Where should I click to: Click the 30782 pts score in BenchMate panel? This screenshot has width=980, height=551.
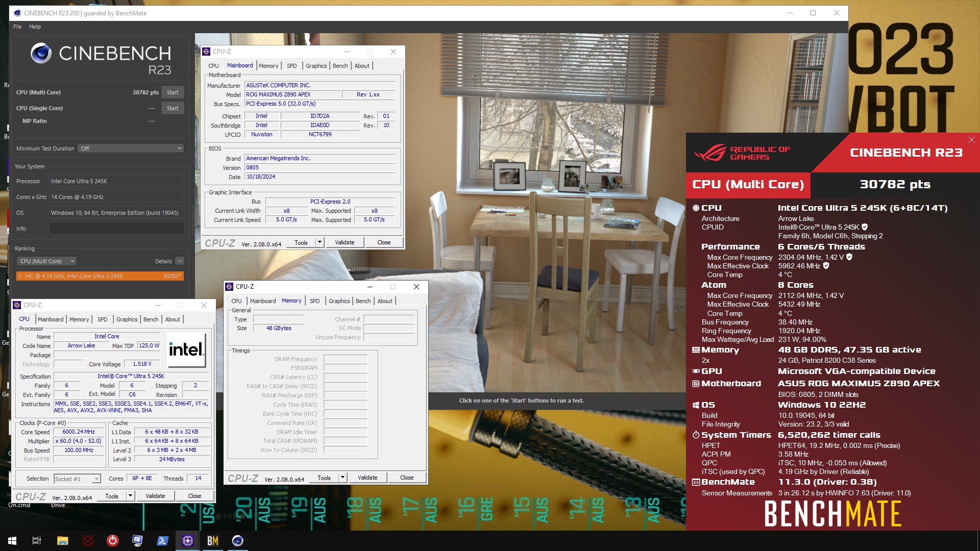(895, 184)
